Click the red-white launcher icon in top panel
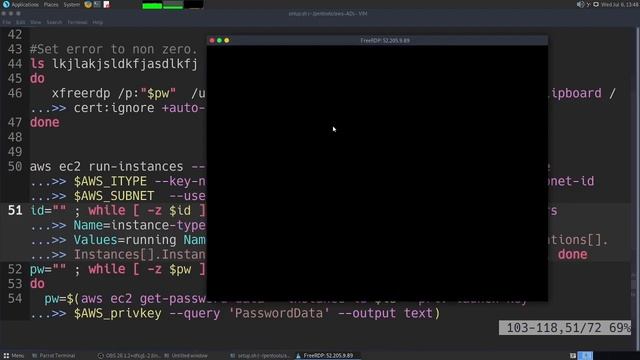The height and width of the screenshot is (360, 640). (107, 4)
